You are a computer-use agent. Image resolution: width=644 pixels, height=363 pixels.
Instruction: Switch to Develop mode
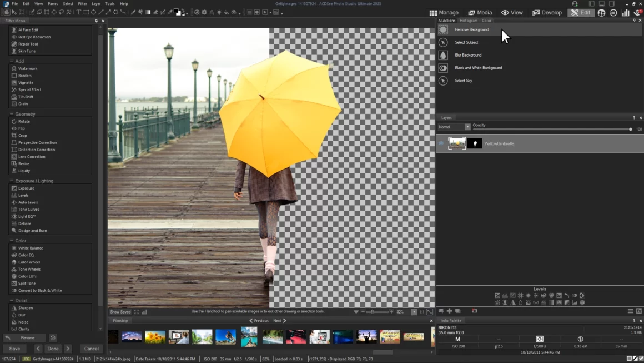547,13
